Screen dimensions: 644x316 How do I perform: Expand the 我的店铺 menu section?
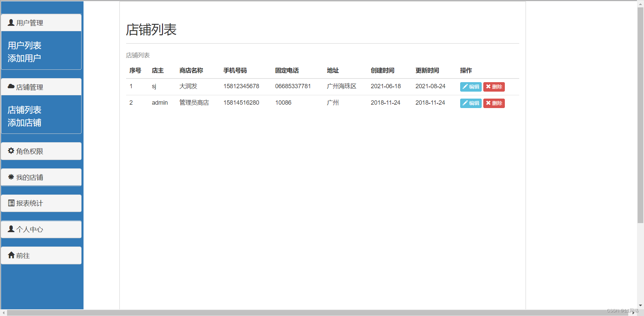(41, 177)
